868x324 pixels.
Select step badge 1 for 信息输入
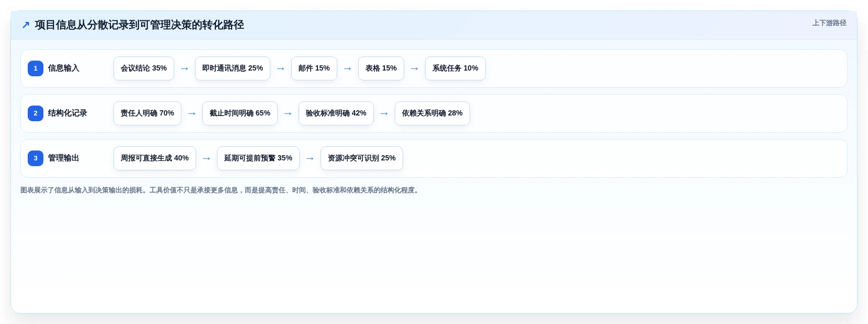pyautogui.click(x=36, y=68)
